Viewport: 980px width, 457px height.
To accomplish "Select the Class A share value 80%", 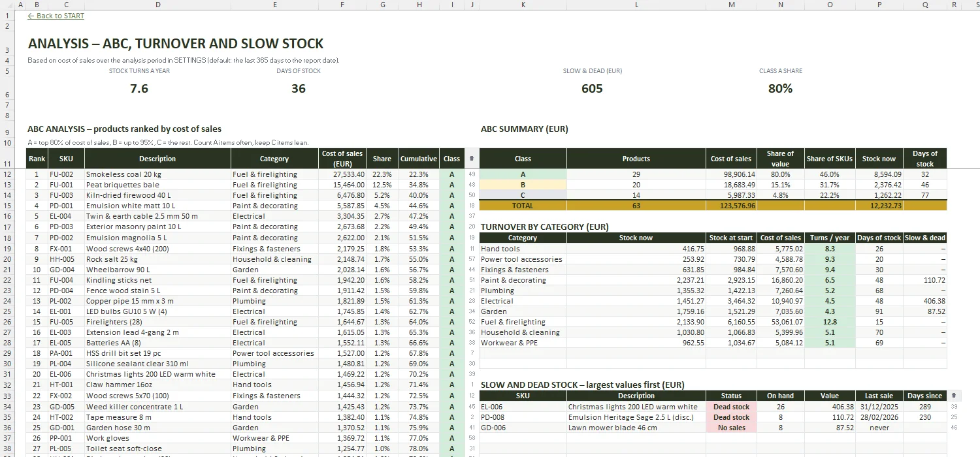I will point(780,88).
